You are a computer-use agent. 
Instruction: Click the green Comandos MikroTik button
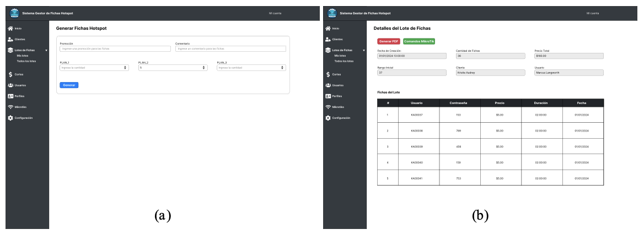click(419, 41)
